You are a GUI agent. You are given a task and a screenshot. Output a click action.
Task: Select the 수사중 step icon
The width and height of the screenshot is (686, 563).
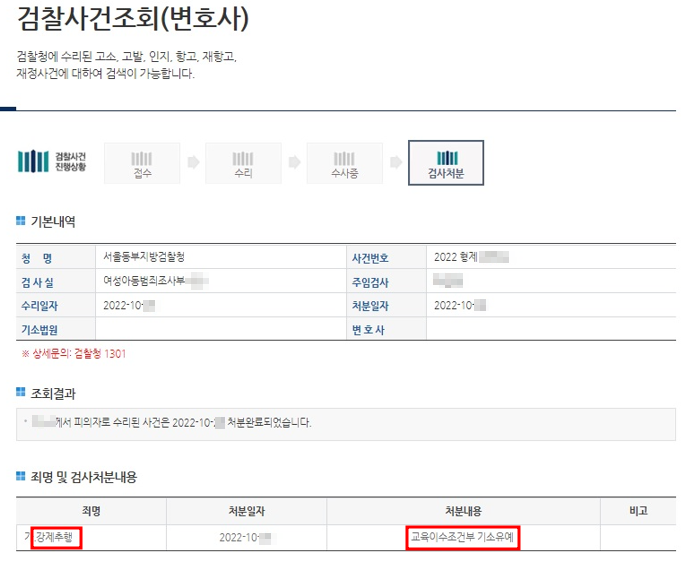pyautogui.click(x=345, y=162)
